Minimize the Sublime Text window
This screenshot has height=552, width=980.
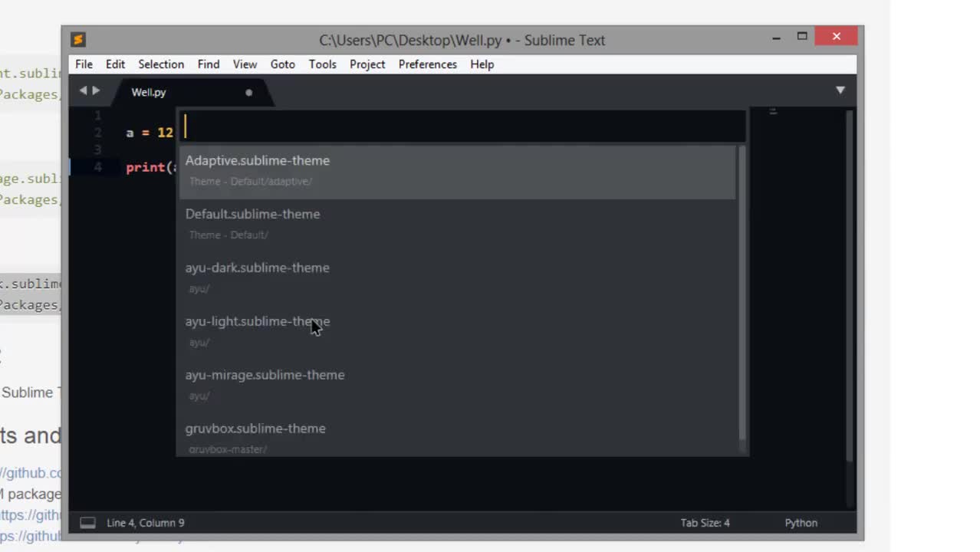click(x=776, y=37)
